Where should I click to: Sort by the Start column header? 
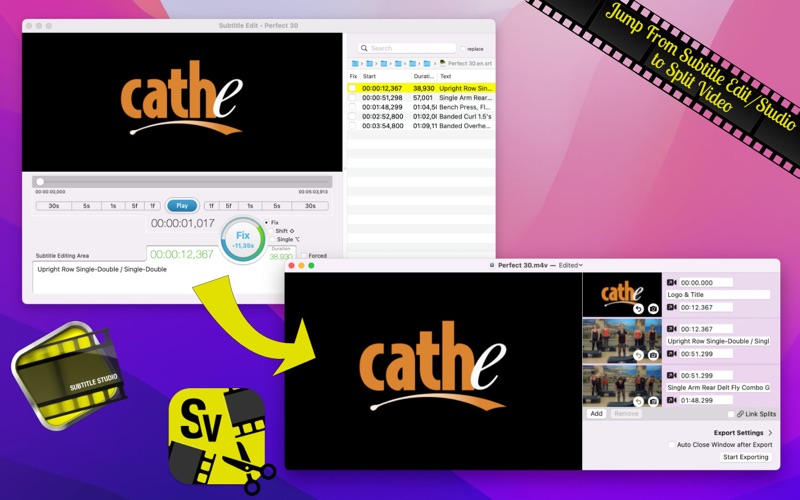[x=385, y=76]
